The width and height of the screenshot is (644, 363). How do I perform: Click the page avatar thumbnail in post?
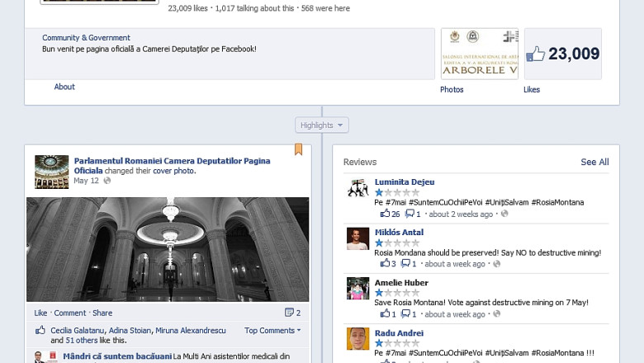coord(52,172)
